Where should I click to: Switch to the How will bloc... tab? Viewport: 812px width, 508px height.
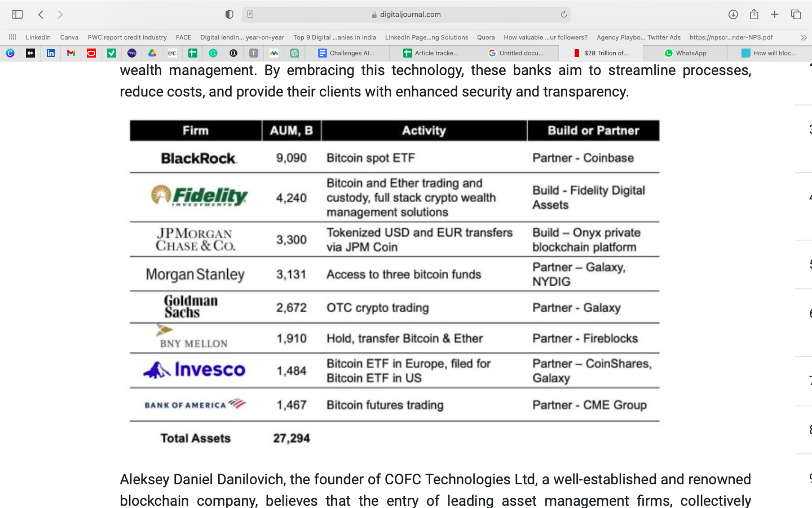pos(770,53)
